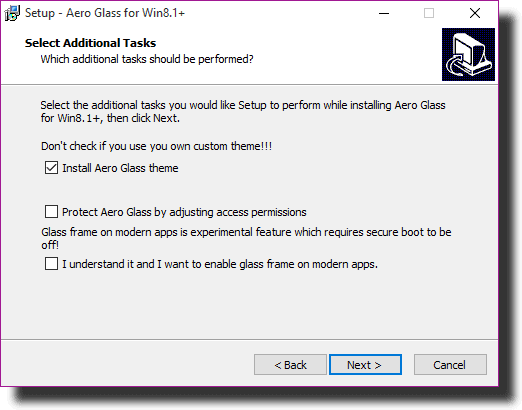The width and height of the screenshot is (522, 410).
Task: Continue with the Next > button
Action: (365, 365)
